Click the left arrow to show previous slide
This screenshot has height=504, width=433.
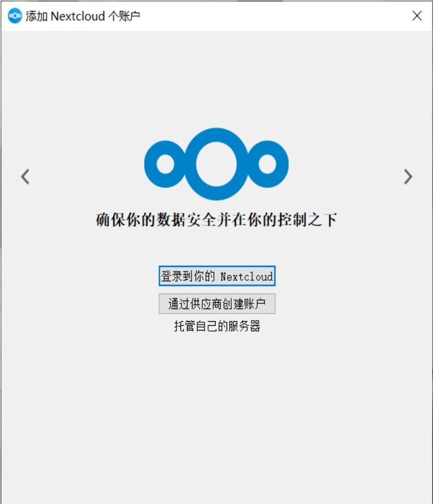click(25, 177)
